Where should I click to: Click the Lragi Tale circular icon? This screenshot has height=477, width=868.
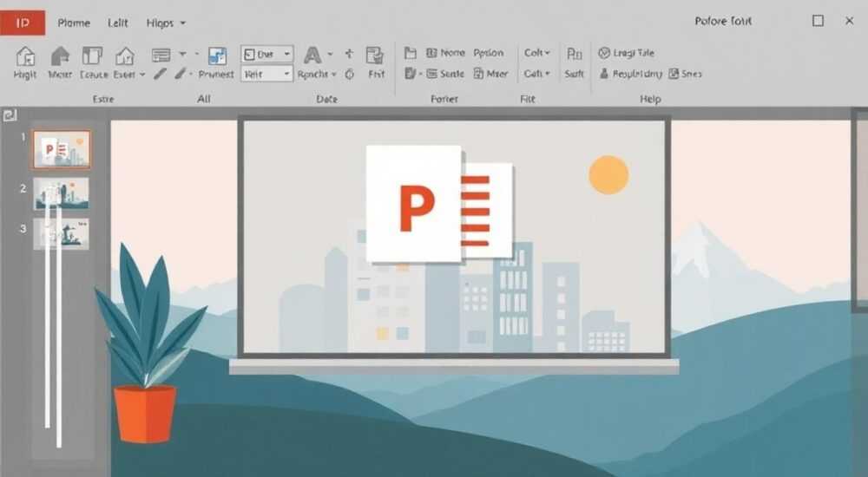(604, 53)
